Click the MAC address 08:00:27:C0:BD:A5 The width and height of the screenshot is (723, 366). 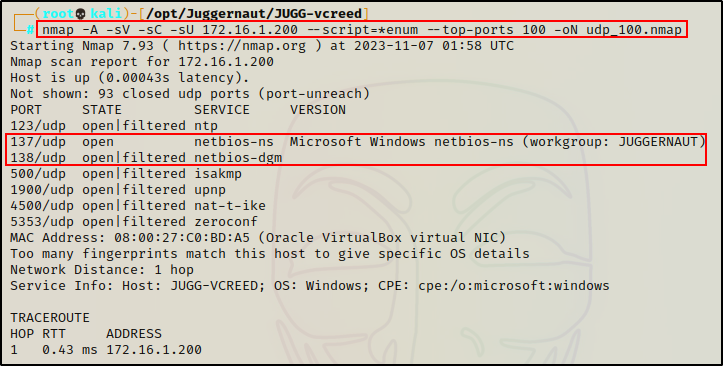(x=182, y=238)
